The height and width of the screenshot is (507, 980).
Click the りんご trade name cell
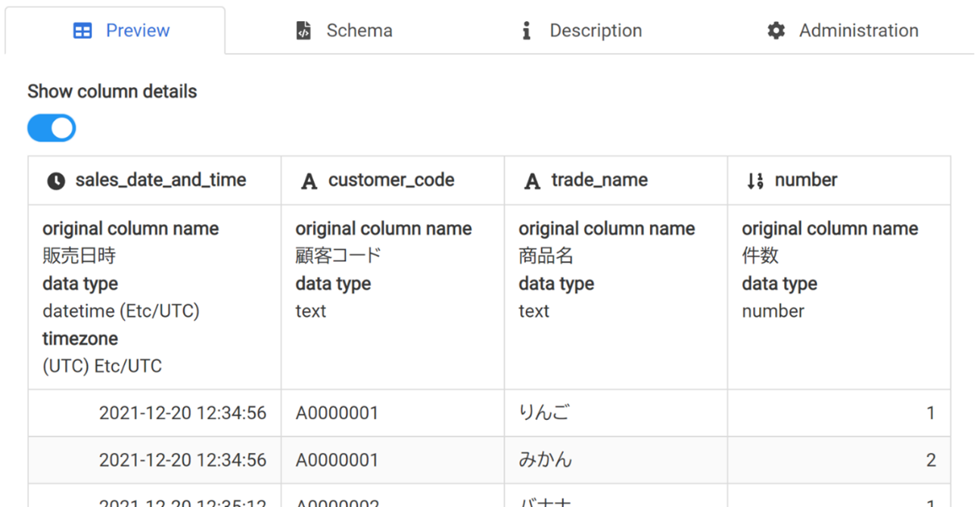544,413
